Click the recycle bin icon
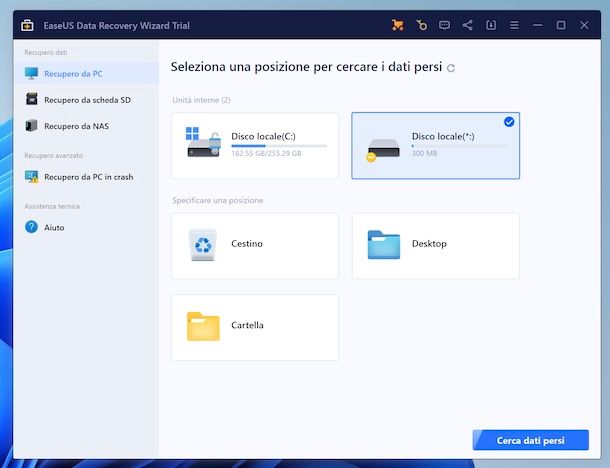The width and height of the screenshot is (610, 468). pos(203,244)
